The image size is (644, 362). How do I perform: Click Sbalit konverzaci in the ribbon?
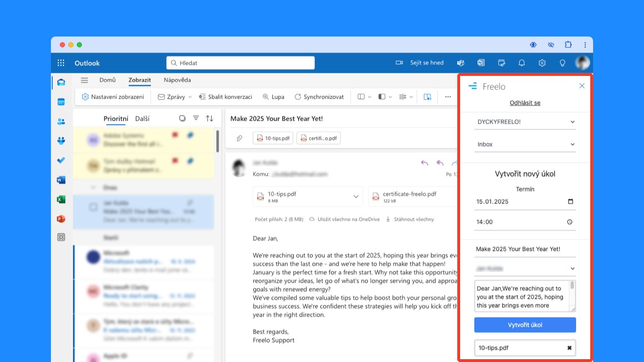[x=225, y=97]
